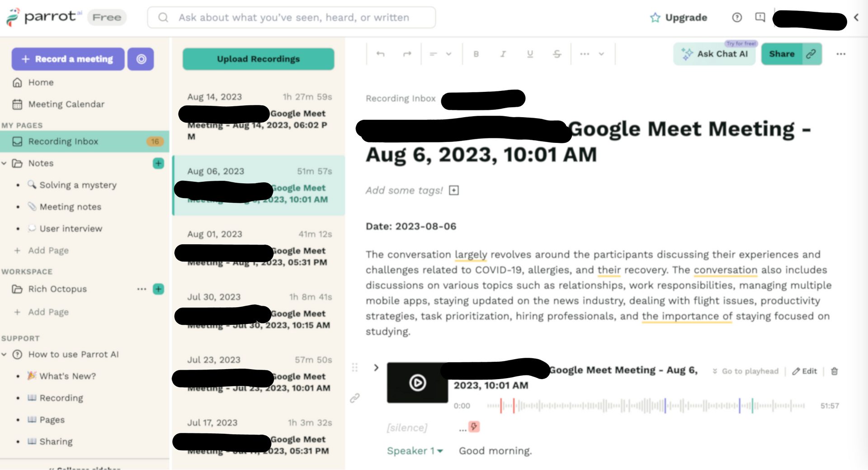The image size is (868, 470).
Task: Open the circular record icon beside Record a meeting
Action: 141,59
